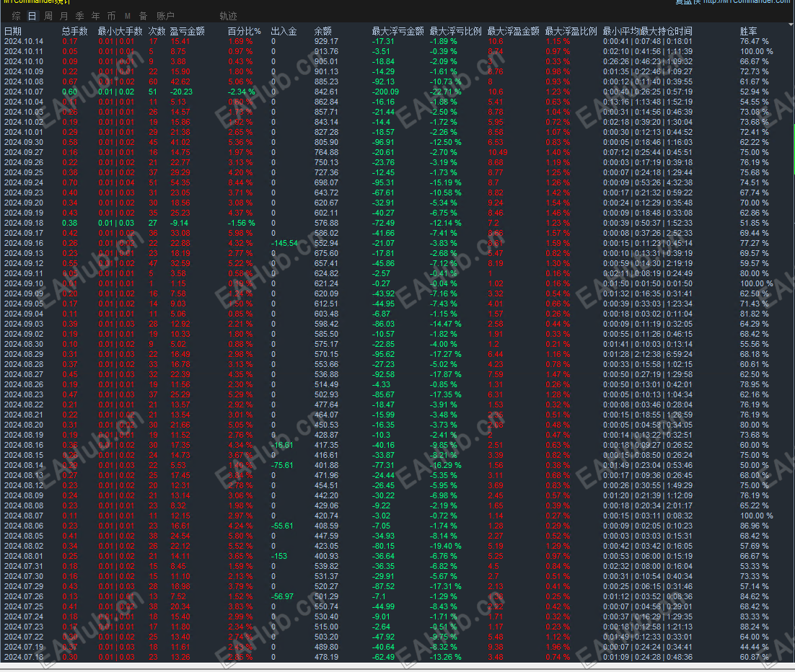Click the 478.19 balance cell
Screen dimensions: 795x672
click(326, 658)
